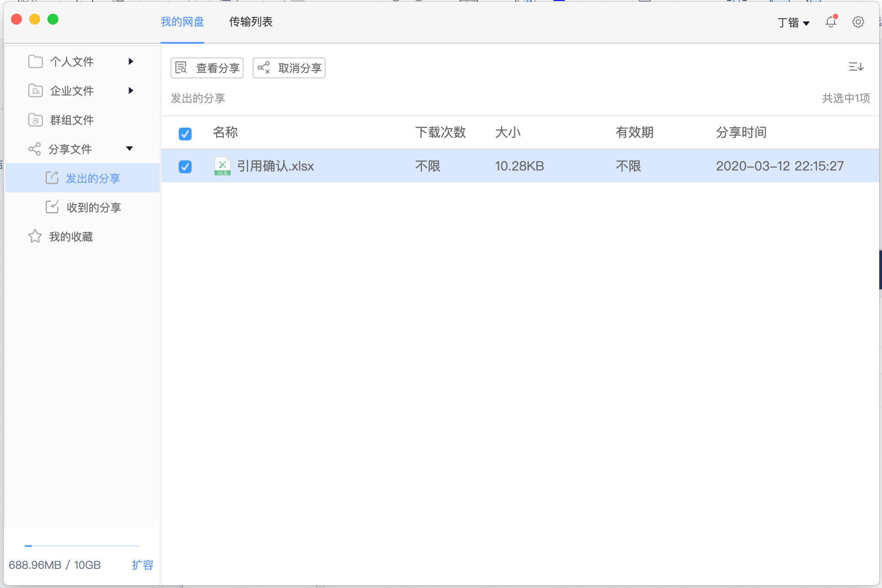Click the 个人文件 folder icon
Image resolution: width=882 pixels, height=588 pixels.
[x=36, y=62]
